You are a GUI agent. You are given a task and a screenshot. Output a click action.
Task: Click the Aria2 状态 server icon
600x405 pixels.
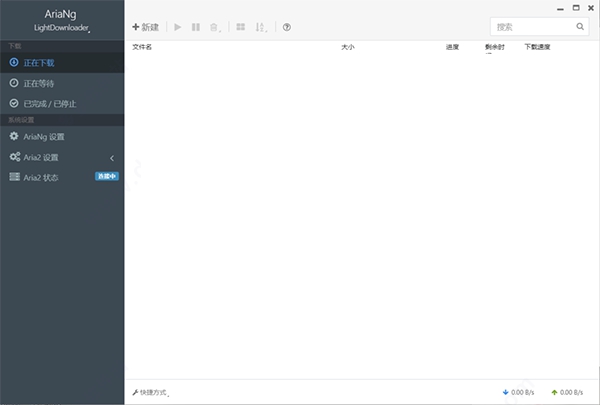tap(15, 176)
